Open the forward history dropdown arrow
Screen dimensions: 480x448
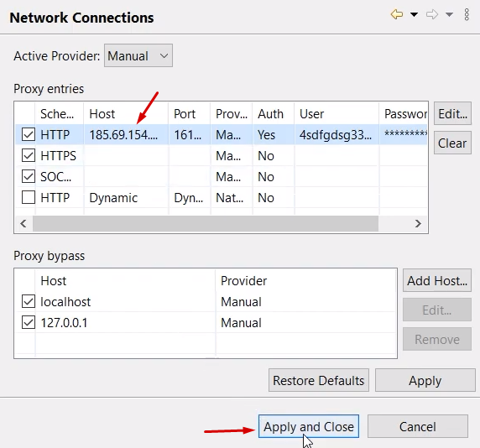pyautogui.click(x=449, y=14)
